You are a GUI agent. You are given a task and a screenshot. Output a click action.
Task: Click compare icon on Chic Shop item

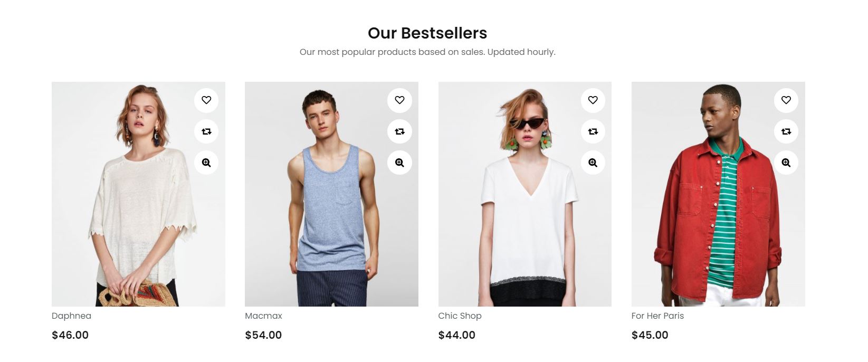(x=593, y=131)
